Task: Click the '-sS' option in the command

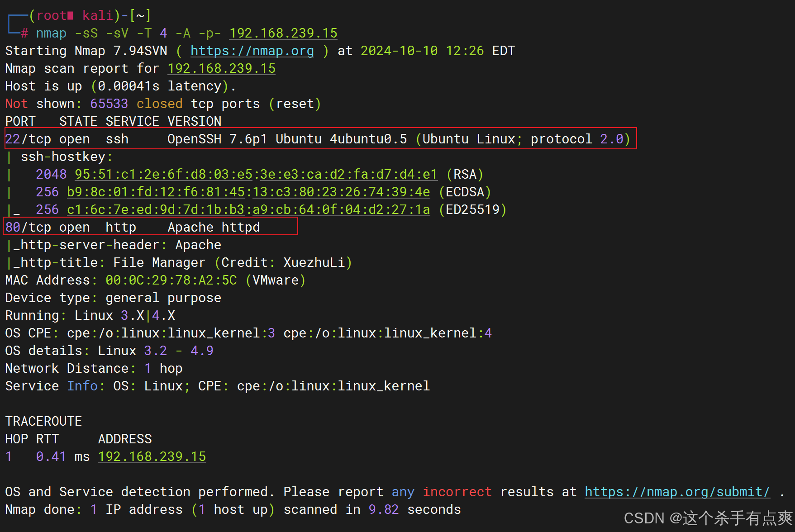Action: pos(86,33)
